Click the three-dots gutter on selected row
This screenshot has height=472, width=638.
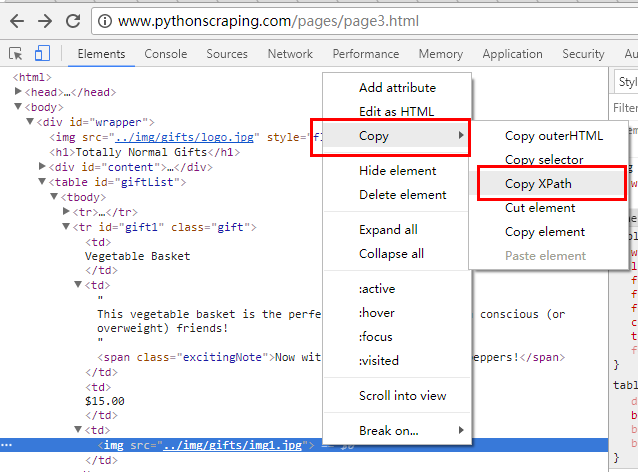(7, 445)
